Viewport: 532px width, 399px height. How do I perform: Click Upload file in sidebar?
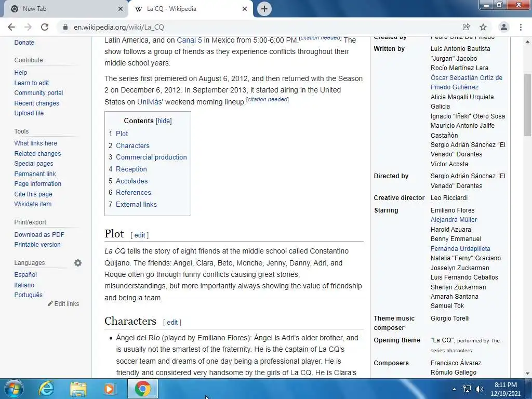29,113
